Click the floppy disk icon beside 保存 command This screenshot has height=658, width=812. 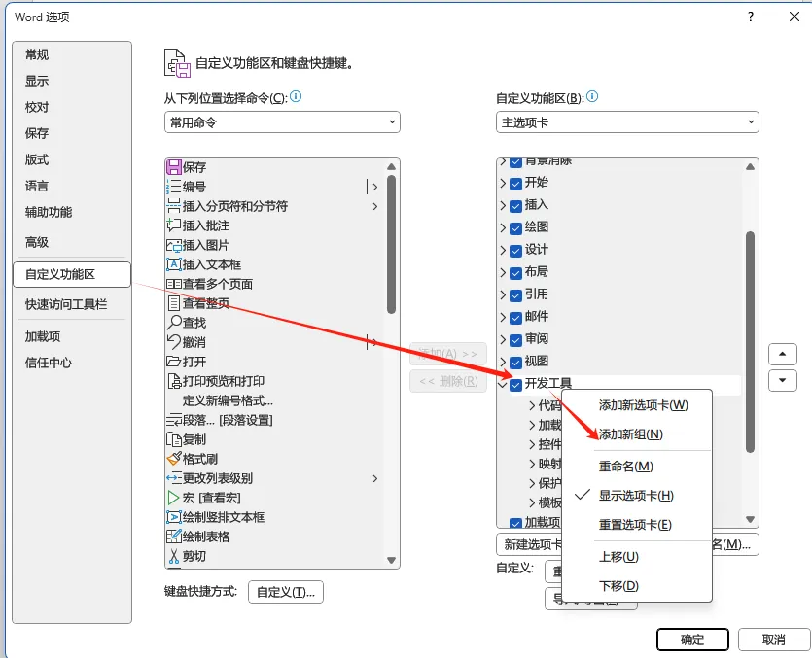tap(174, 167)
